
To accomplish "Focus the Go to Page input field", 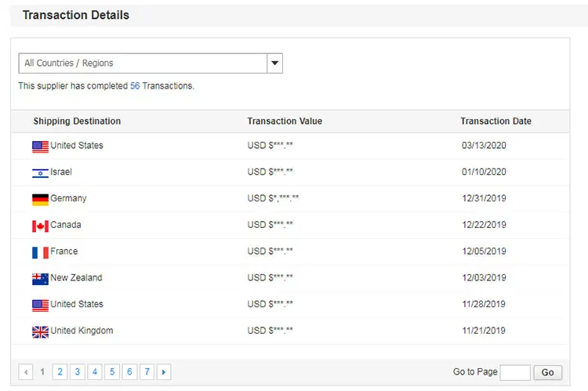I will tap(515, 372).
